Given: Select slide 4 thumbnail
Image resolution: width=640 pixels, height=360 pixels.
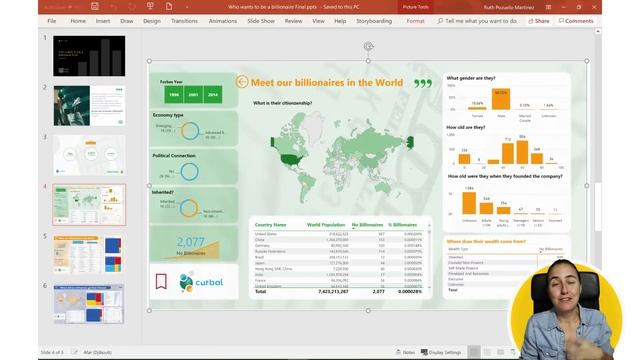Looking at the screenshot, I should 89,205.
